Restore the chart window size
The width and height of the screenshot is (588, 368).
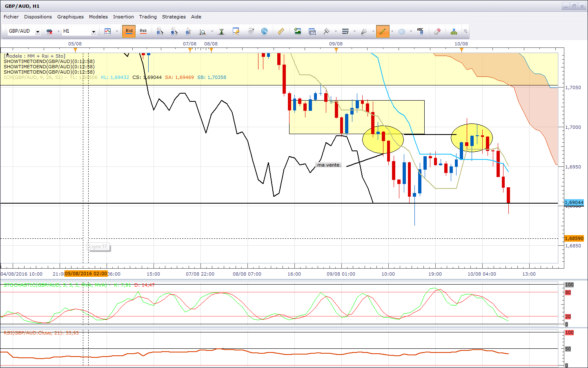(x=574, y=6)
